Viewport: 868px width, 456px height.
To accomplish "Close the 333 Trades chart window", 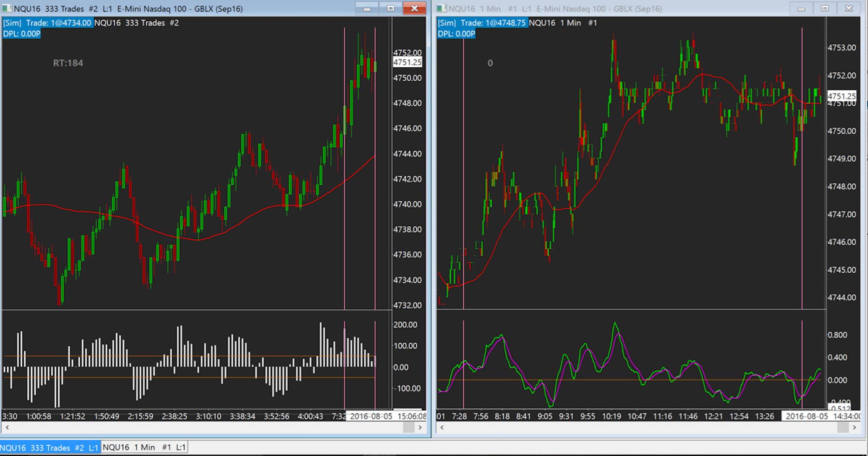I will coord(414,9).
